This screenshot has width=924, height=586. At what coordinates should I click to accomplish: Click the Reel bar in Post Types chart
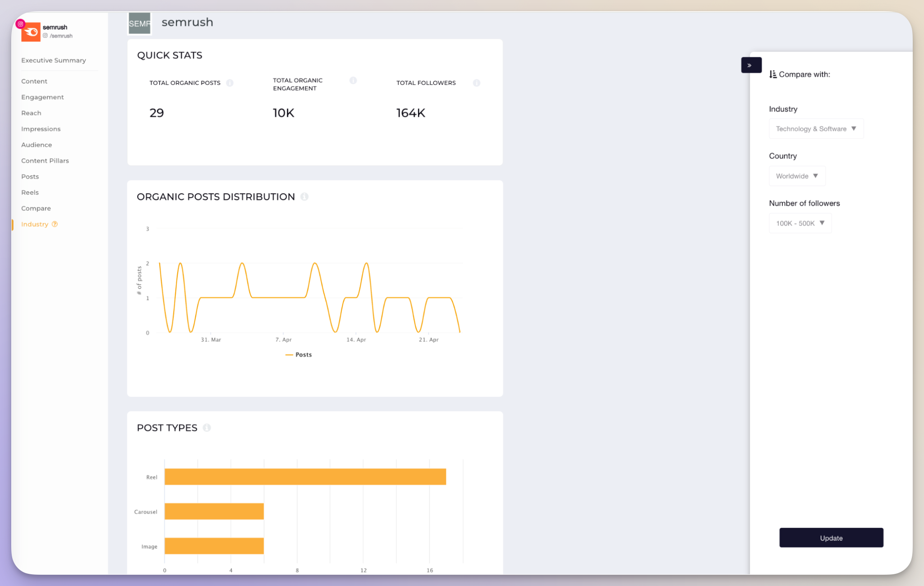point(305,477)
